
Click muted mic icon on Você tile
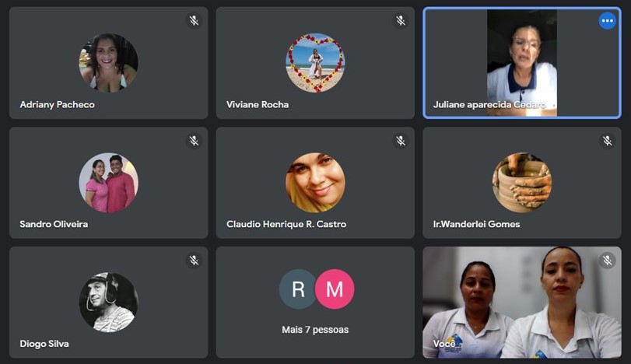607,261
